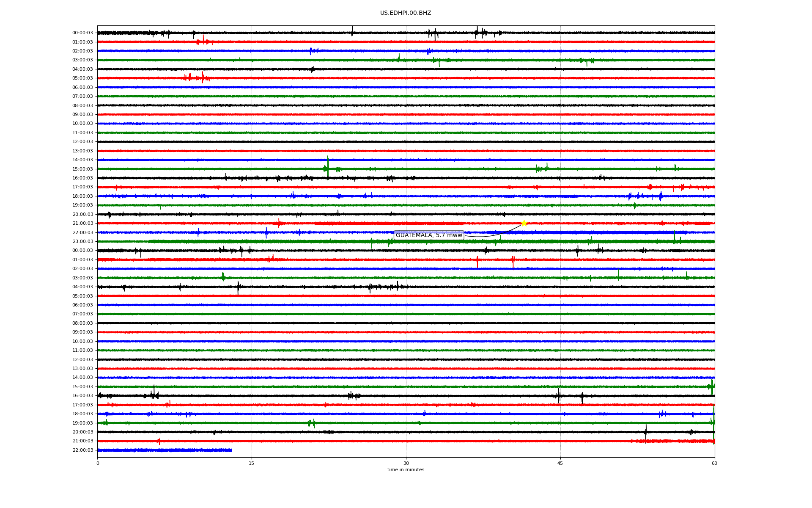Click the 00:00:03 label directly below 23:00:03

tap(82, 251)
